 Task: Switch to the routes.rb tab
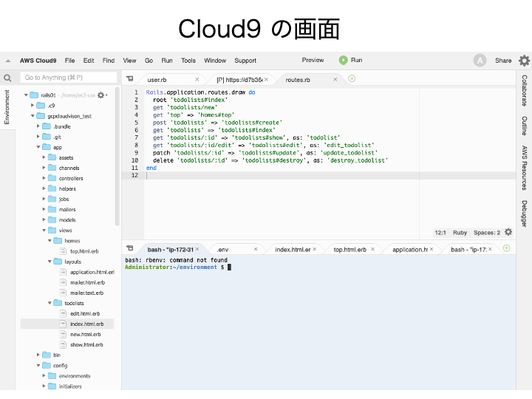(x=298, y=80)
